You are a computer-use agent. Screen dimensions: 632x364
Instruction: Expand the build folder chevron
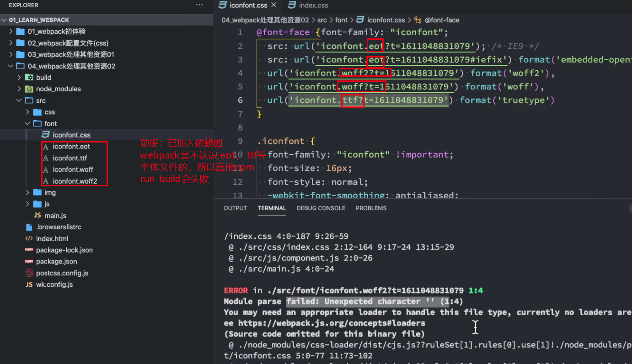(x=19, y=78)
